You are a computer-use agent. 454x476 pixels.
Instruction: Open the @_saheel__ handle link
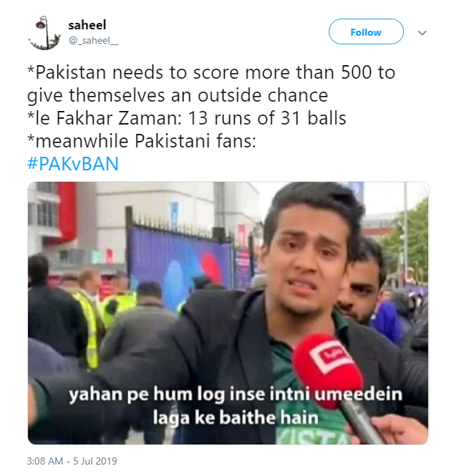click(93, 40)
